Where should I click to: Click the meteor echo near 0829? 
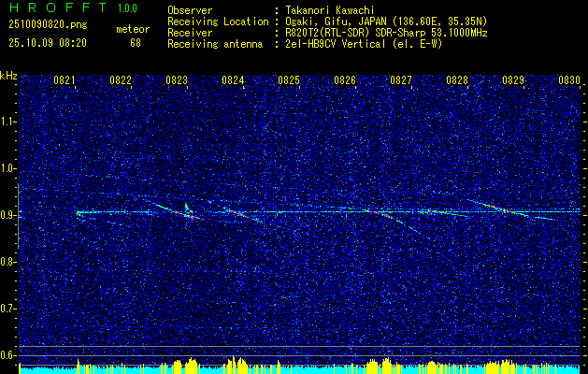click(x=505, y=209)
